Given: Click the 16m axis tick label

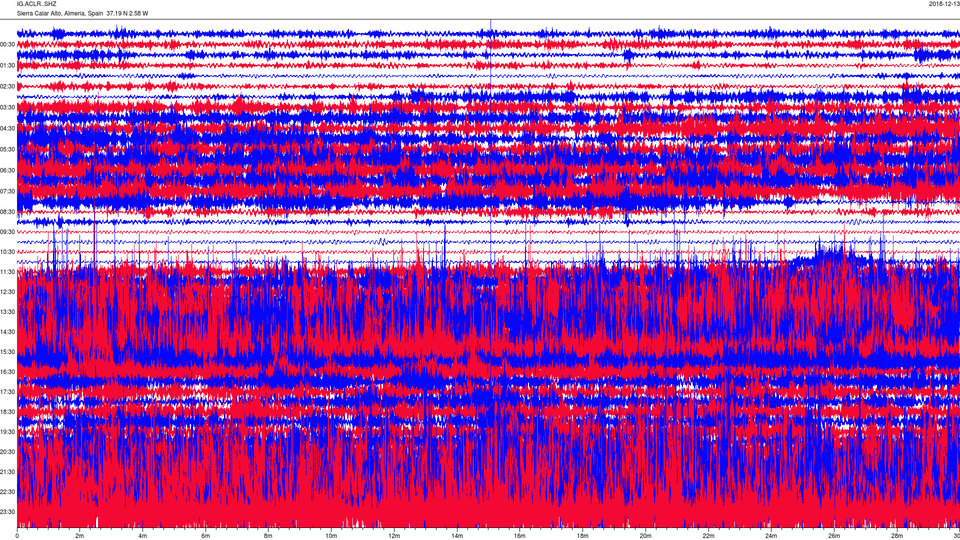Looking at the screenshot, I should 520,536.
